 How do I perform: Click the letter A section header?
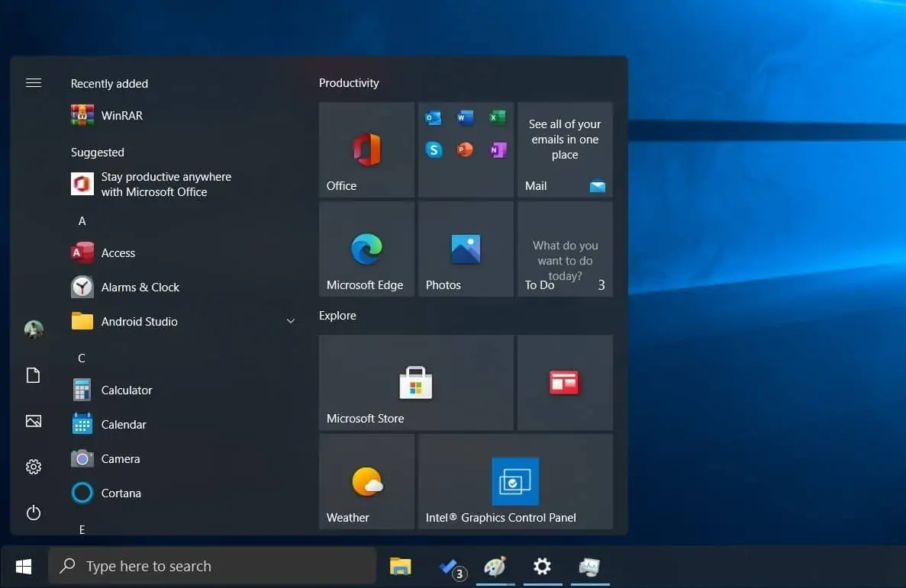click(x=82, y=221)
